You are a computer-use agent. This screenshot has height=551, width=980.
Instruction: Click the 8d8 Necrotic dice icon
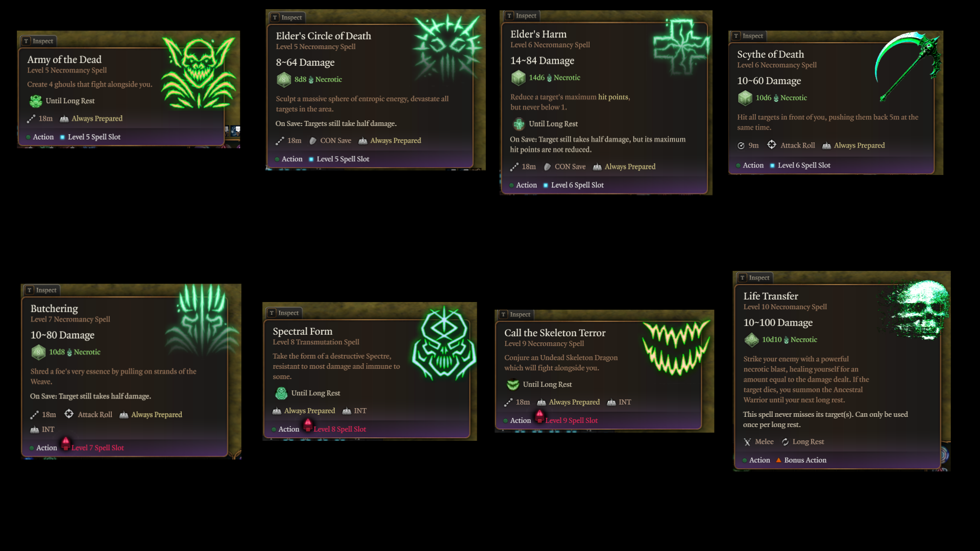point(284,80)
